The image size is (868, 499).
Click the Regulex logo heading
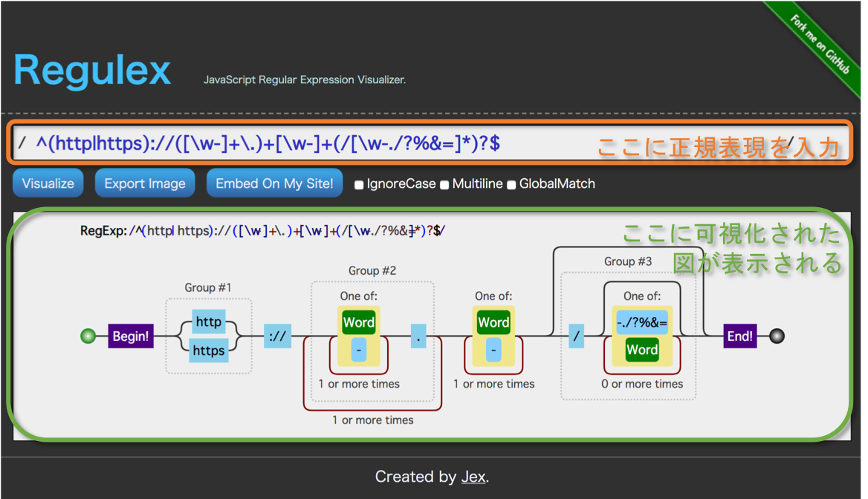[x=91, y=71]
